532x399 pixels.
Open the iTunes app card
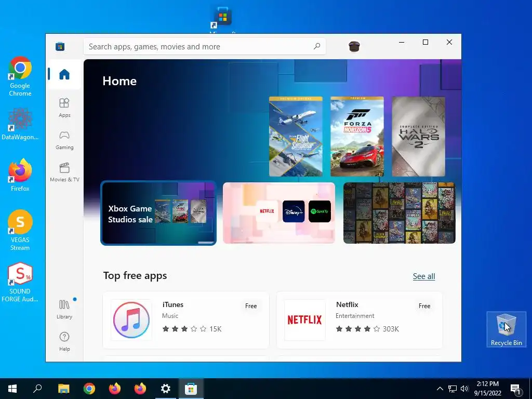tap(186, 320)
